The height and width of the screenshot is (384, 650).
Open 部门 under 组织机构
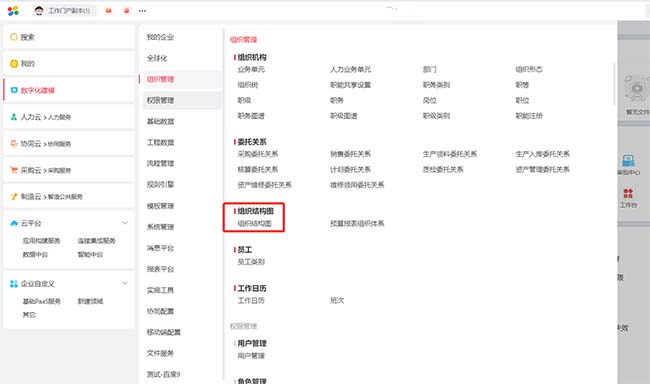429,69
